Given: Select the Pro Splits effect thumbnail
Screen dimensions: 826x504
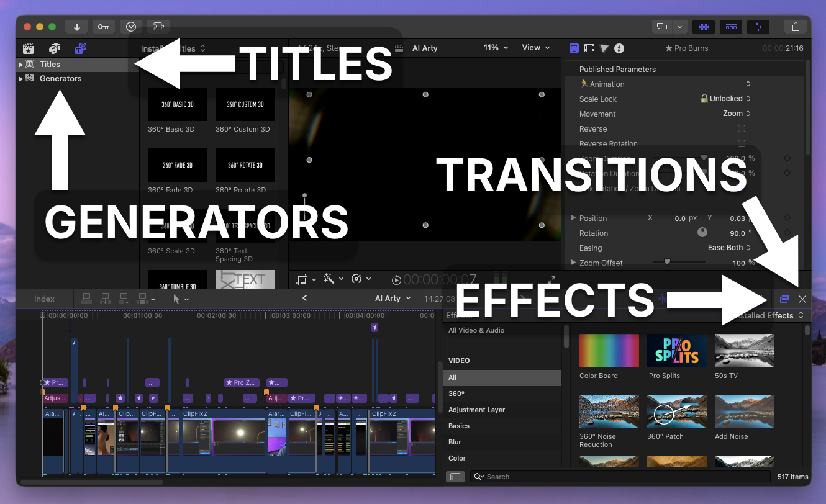Looking at the screenshot, I should point(676,351).
